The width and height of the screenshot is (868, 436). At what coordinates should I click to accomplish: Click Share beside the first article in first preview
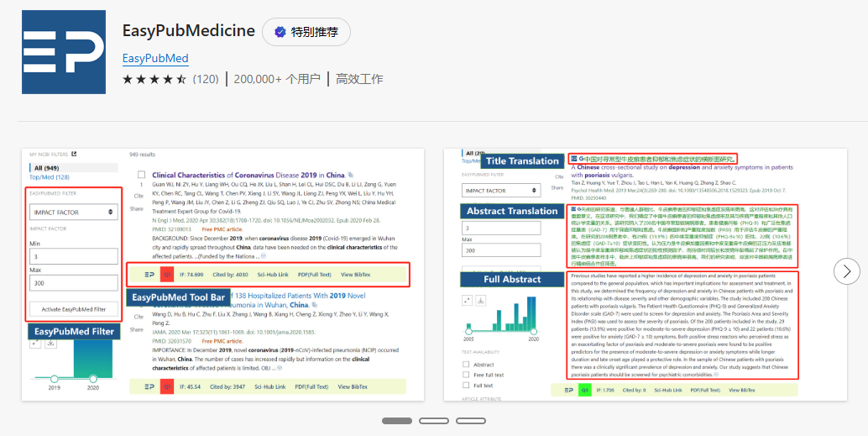tap(138, 208)
